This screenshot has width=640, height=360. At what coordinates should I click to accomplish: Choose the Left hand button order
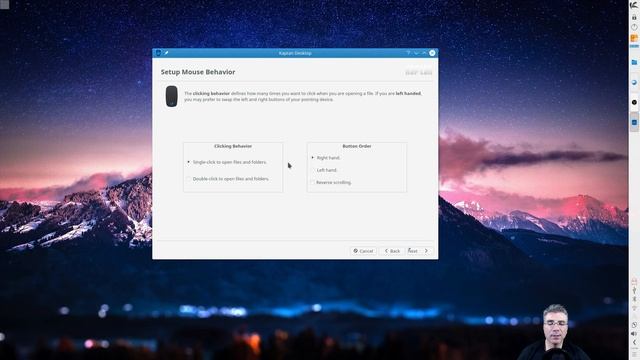[x=324, y=170]
